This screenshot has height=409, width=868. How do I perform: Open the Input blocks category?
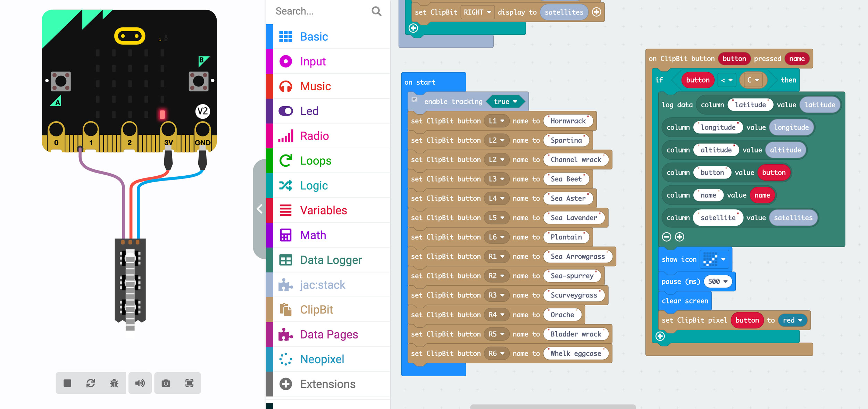click(328, 61)
